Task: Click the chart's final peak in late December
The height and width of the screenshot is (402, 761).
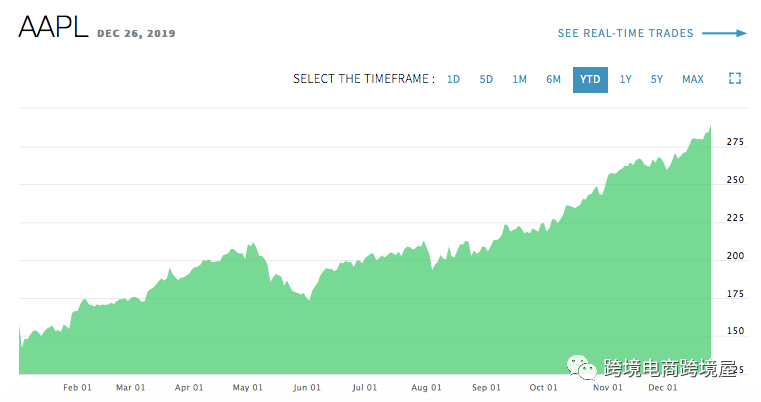Action: tap(711, 126)
